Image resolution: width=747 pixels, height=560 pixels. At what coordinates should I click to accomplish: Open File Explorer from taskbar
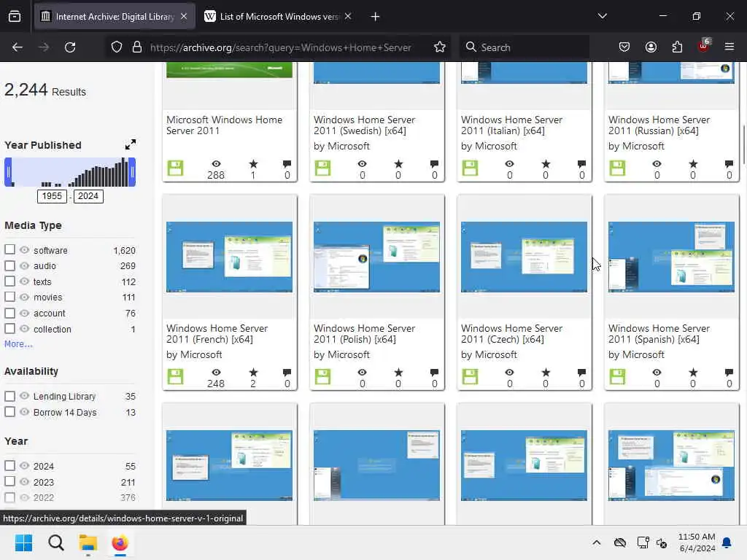tap(88, 542)
